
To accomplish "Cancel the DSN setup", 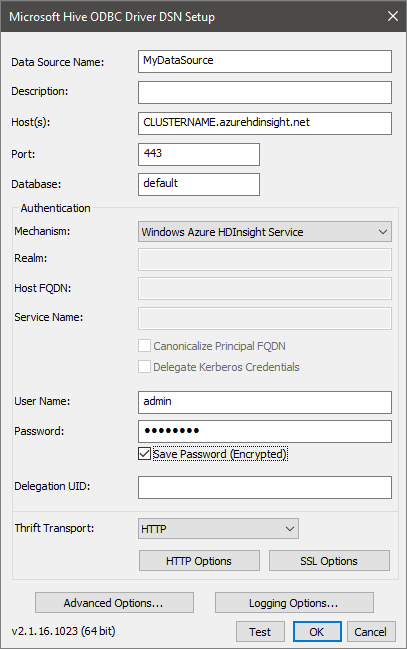I will point(371,632).
